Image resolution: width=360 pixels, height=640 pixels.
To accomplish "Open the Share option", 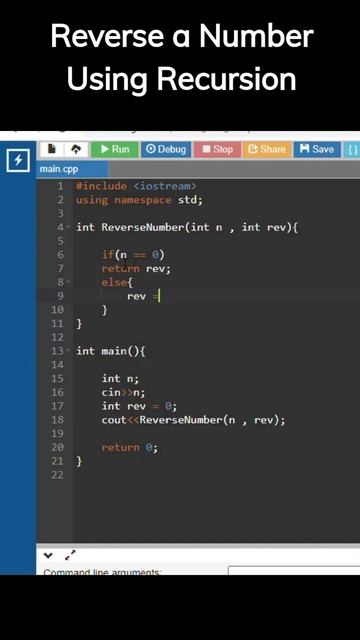I will (267, 149).
